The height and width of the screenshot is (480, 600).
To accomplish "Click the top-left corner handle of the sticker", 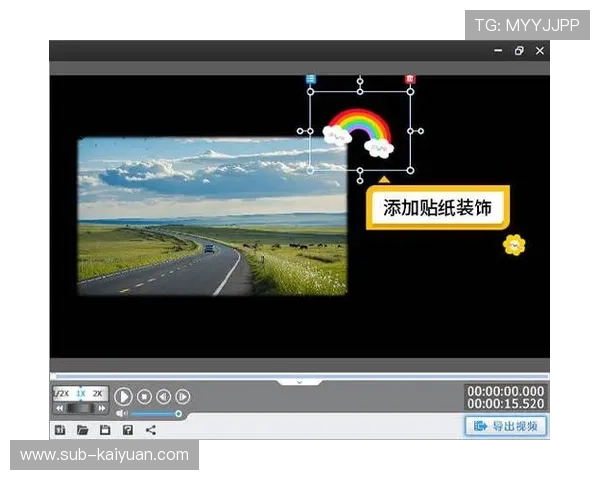I will [x=311, y=92].
